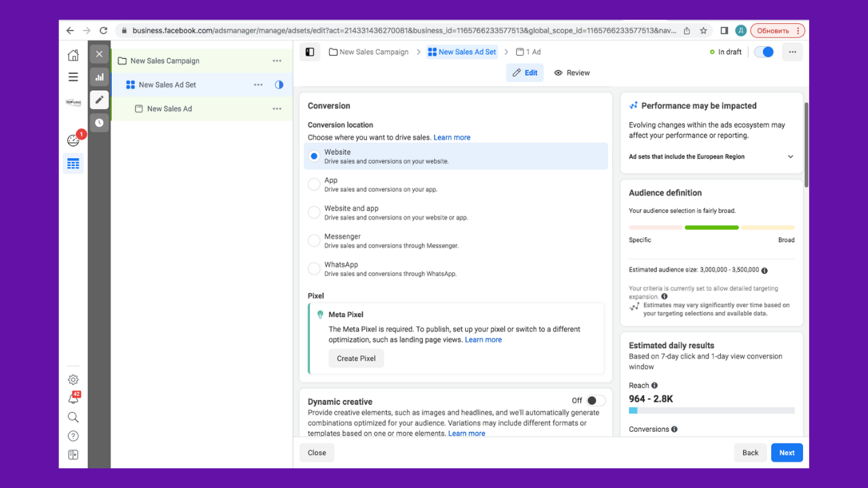Viewport: 868px width, 488px height.
Task: Click the info icon beside Conversions
Action: pos(674,430)
